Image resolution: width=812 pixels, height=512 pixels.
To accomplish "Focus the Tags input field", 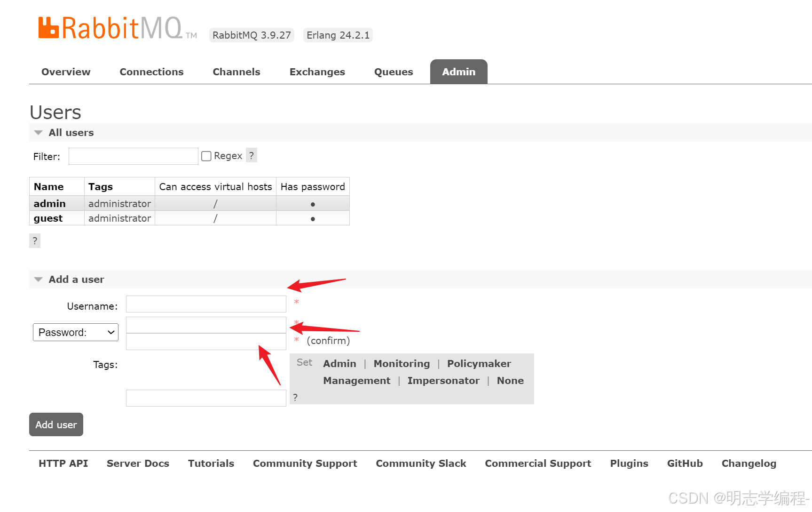I will [x=206, y=398].
